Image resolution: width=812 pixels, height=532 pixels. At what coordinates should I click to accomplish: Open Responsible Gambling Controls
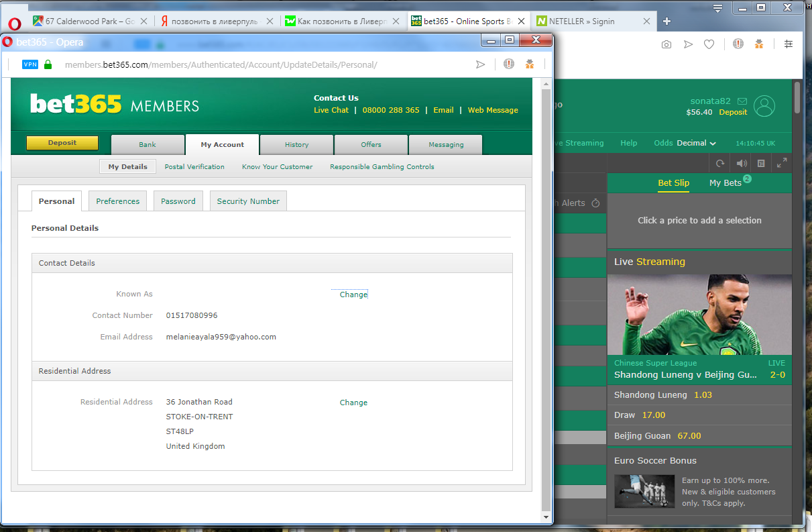382,167
